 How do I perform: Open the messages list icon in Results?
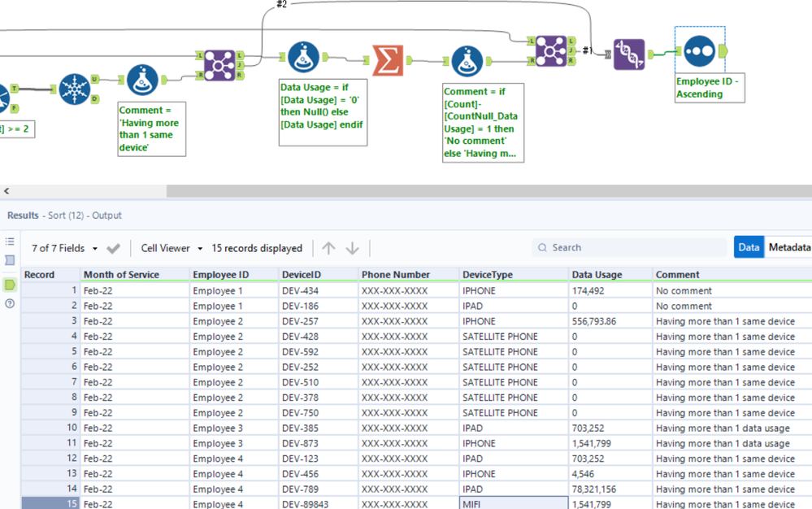(10, 241)
